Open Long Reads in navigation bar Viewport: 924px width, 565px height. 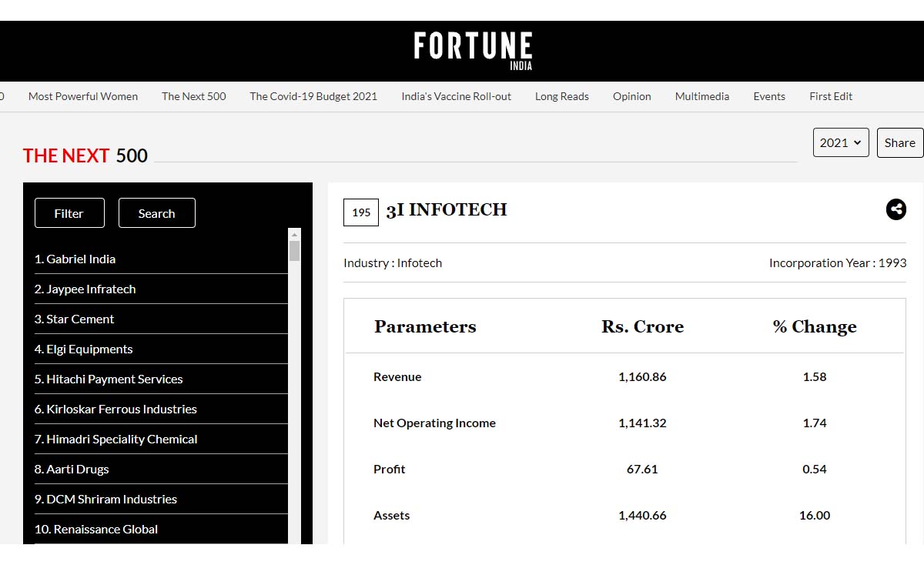click(562, 96)
